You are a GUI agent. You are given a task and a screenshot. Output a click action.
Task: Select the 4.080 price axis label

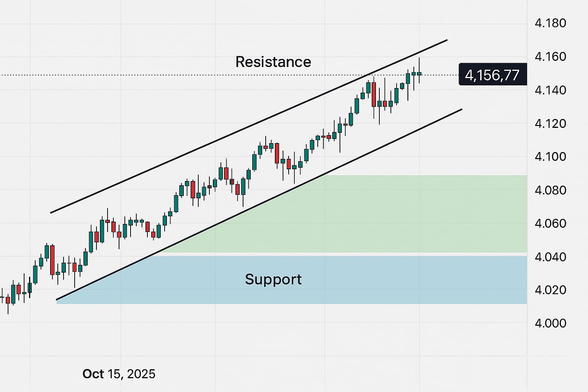click(x=550, y=190)
